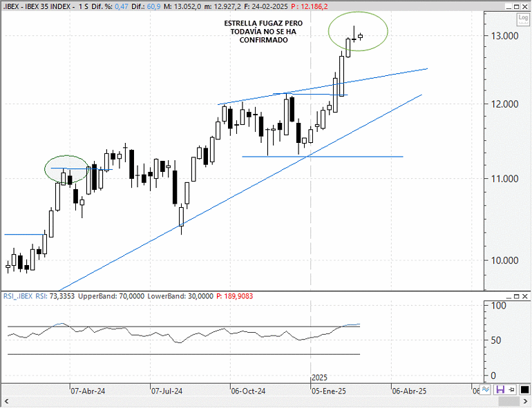This screenshot has height=408, width=532.
Task: Click the "UpperBand: 70,0000" label
Action: [x=111, y=296]
